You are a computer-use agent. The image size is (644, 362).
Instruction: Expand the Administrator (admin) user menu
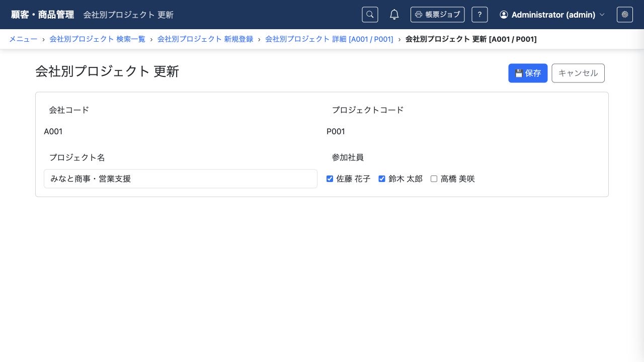[552, 15]
